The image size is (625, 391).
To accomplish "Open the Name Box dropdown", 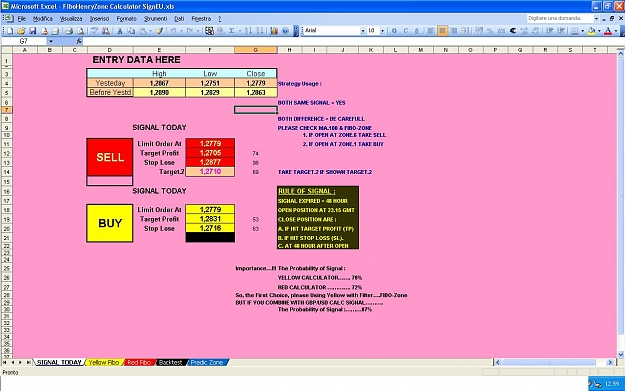I will pyautogui.click(x=51, y=41).
